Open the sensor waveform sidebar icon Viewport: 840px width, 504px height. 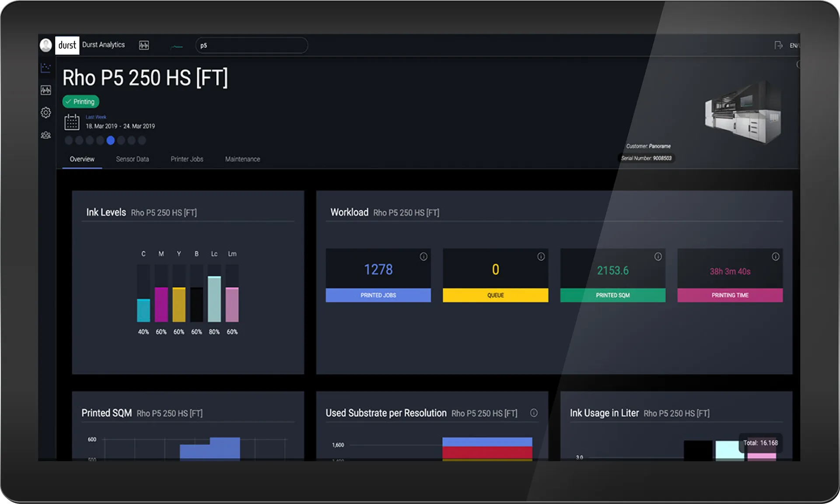coord(46,90)
